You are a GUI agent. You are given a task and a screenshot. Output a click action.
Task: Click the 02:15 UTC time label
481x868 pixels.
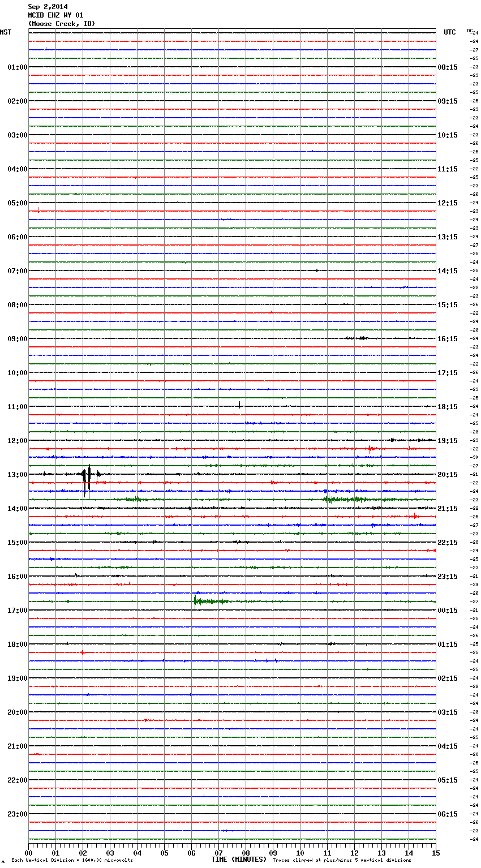(448, 678)
